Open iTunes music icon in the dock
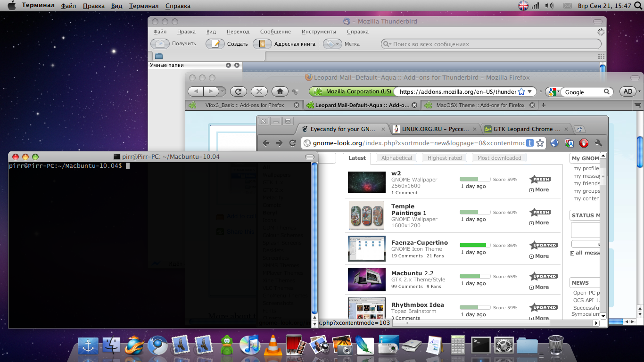The width and height of the screenshot is (644, 362). coord(250,346)
